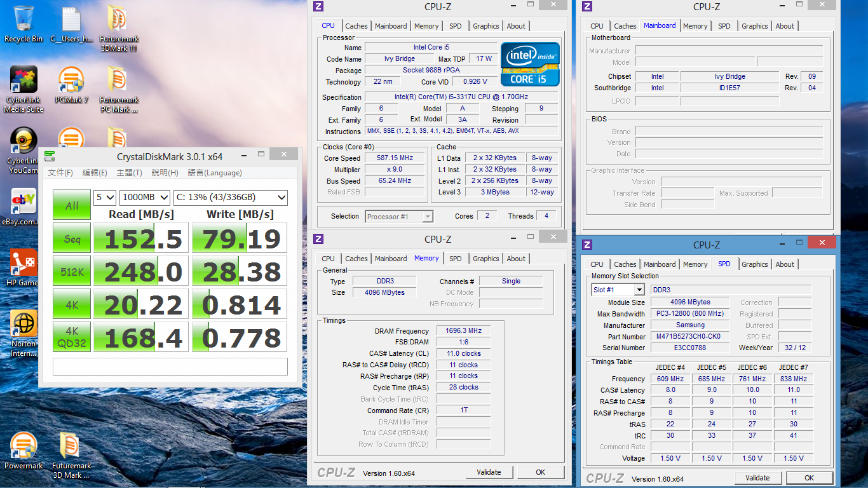Screen dimensions: 868x488
Task: Start the 4K QD32 benchmark test
Action: coord(72,337)
